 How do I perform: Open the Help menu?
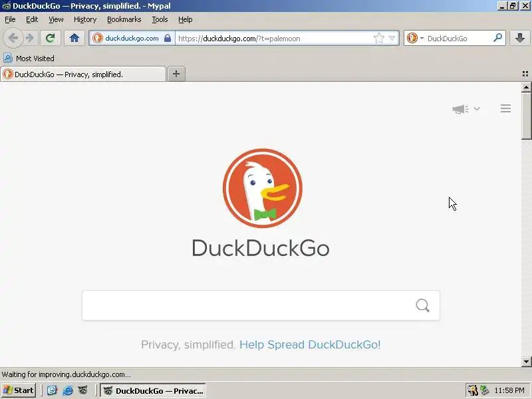coord(186,19)
